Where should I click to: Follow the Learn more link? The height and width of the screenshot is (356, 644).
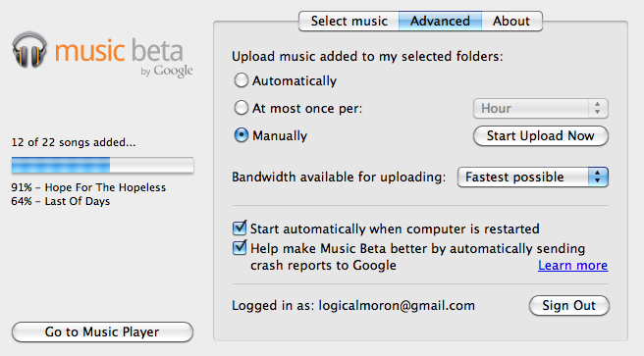572,266
